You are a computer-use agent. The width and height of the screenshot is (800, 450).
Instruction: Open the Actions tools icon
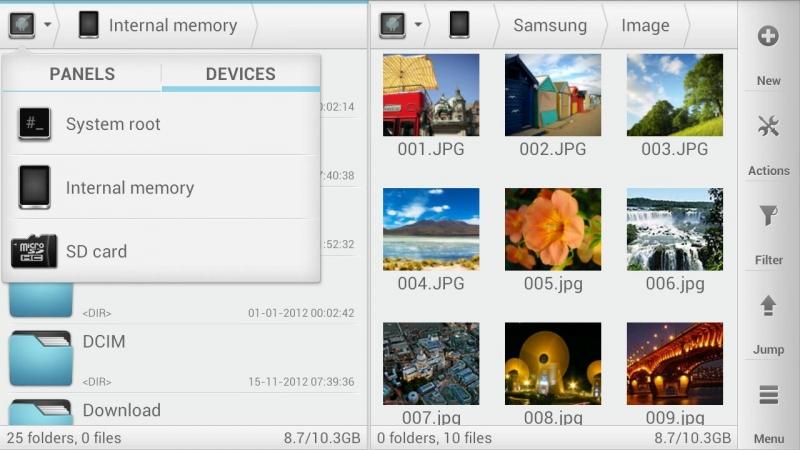tap(768, 127)
